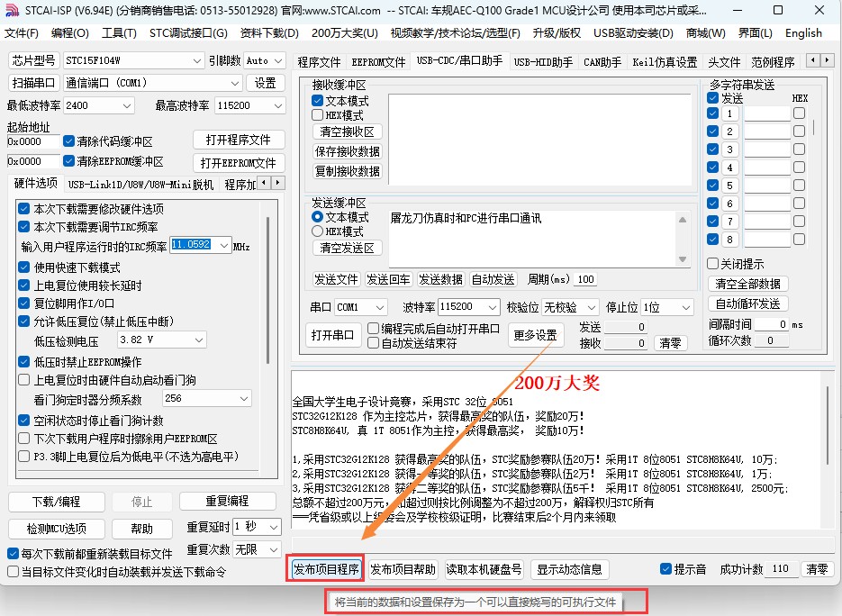Select 文本模式 radio in send buffer
The width and height of the screenshot is (842, 616).
click(x=317, y=217)
